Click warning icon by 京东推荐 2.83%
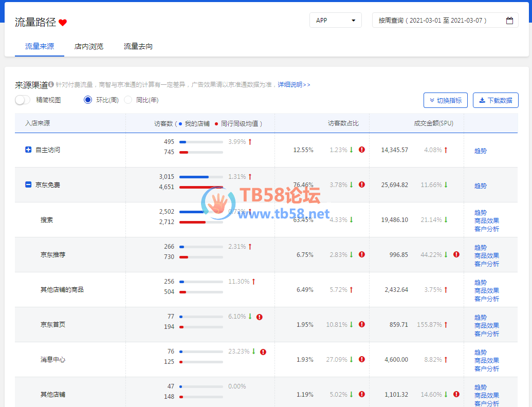 click(x=362, y=254)
